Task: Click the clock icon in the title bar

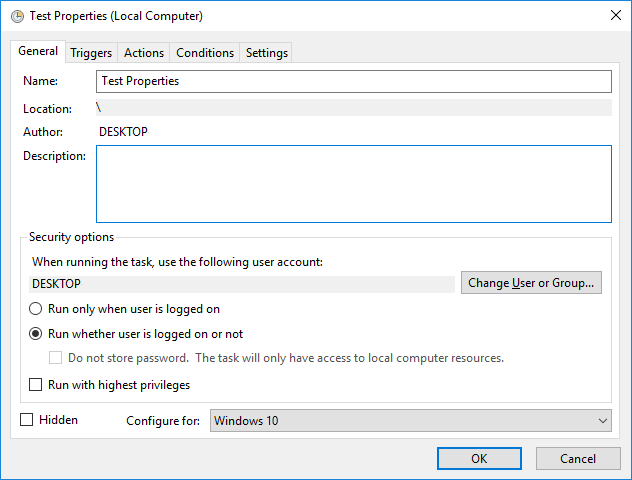Action: pos(14,16)
